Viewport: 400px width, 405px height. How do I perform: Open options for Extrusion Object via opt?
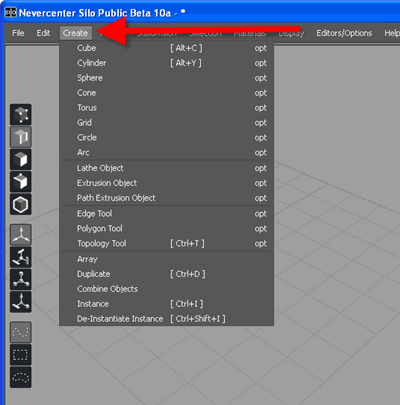coord(261,183)
